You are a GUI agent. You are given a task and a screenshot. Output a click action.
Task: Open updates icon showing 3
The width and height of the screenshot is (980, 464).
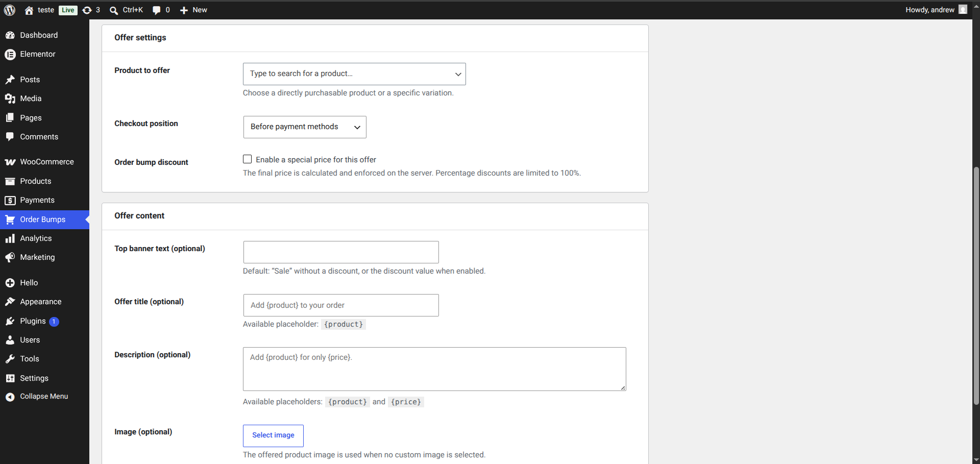click(87, 10)
